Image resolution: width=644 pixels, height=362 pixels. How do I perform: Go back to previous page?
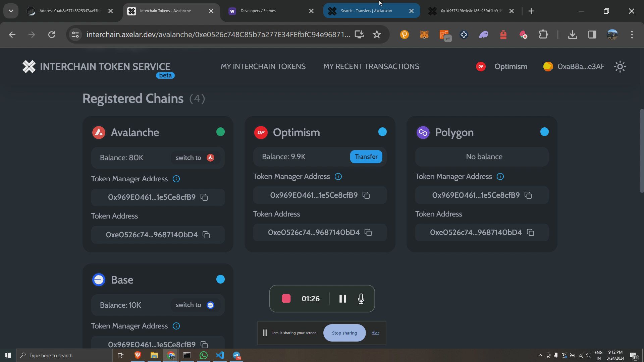click(12, 35)
